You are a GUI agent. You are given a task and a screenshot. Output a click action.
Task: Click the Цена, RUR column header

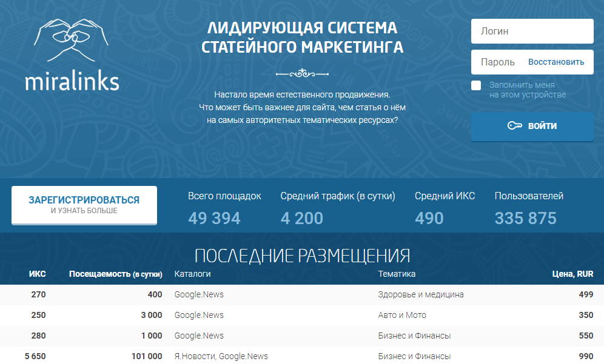click(573, 274)
